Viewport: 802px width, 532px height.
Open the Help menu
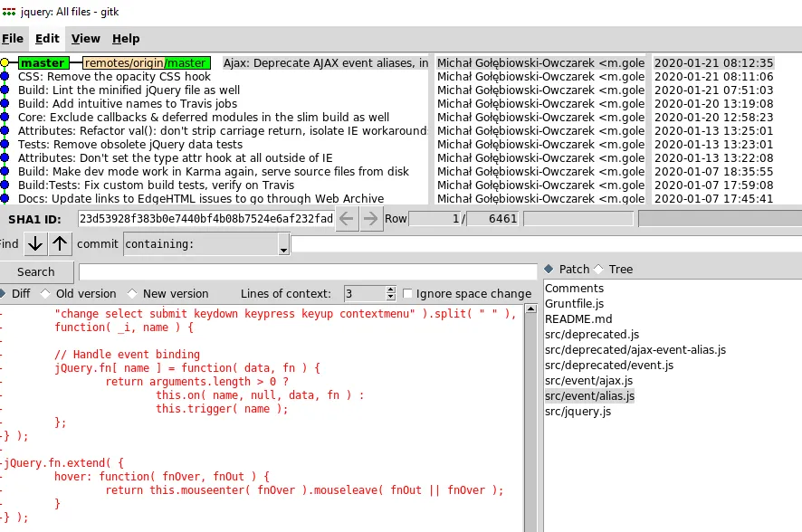coord(126,39)
